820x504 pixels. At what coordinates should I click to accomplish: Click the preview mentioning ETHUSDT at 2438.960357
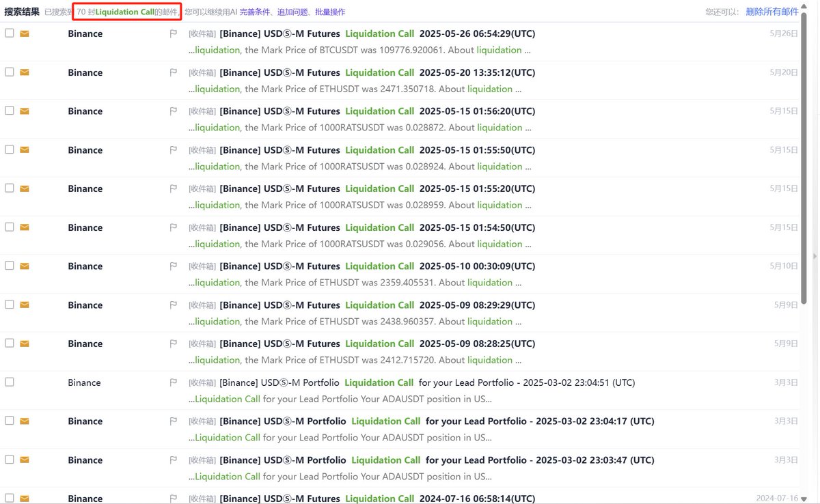pos(355,322)
